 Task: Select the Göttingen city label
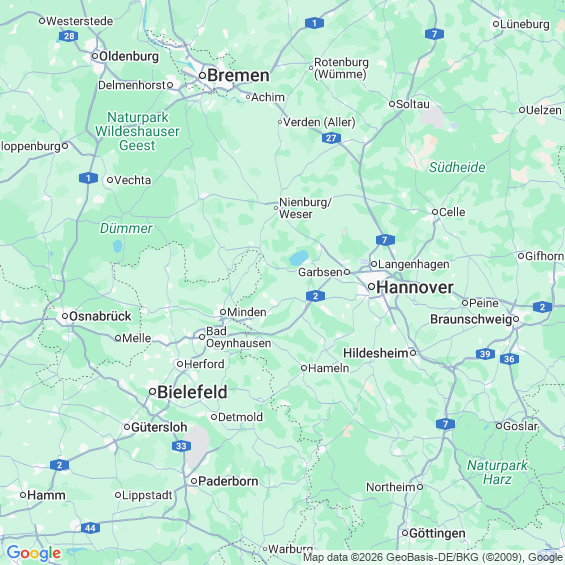coord(437,533)
